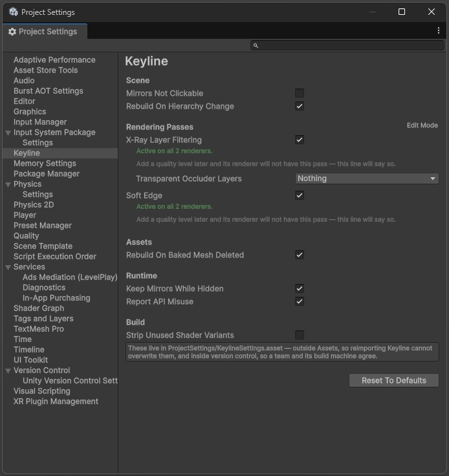Open Settings under Input System Package
Screen dimensions: 449x476
pos(38,143)
